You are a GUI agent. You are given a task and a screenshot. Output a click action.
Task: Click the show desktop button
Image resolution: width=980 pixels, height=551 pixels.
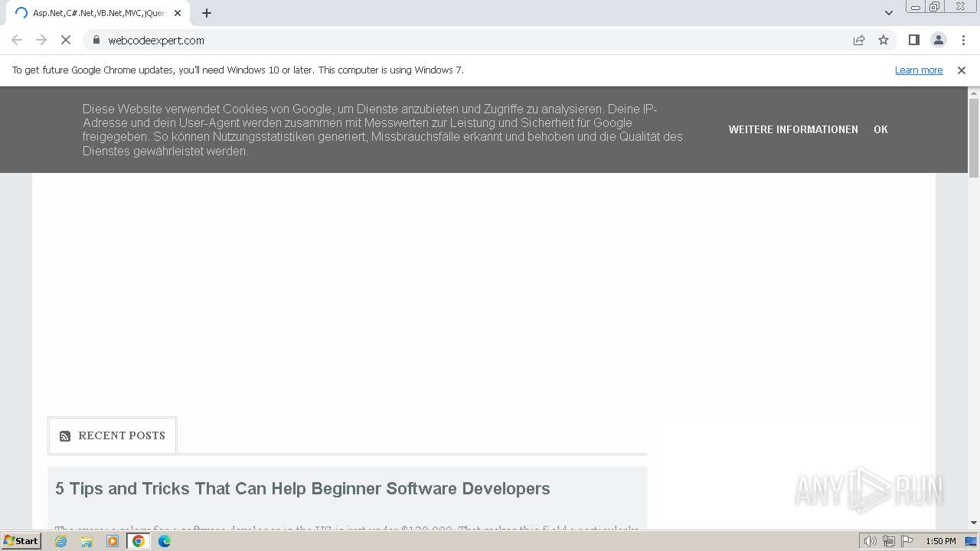coord(971,541)
